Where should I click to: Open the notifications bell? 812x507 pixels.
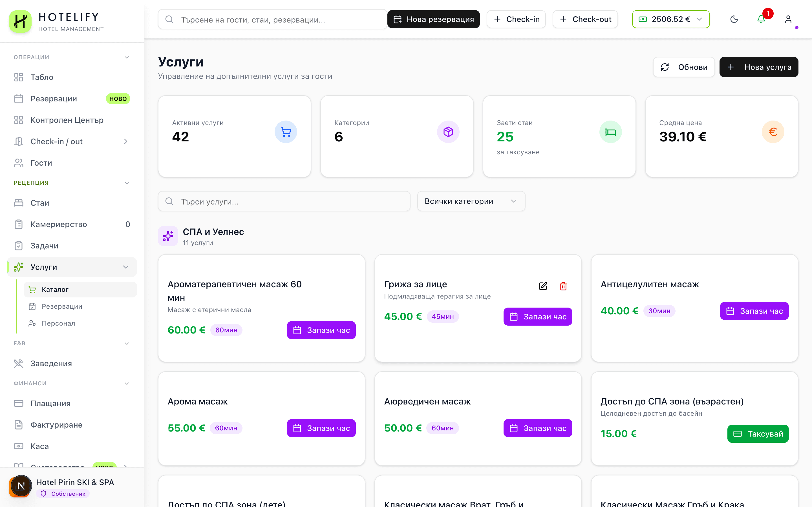click(761, 19)
